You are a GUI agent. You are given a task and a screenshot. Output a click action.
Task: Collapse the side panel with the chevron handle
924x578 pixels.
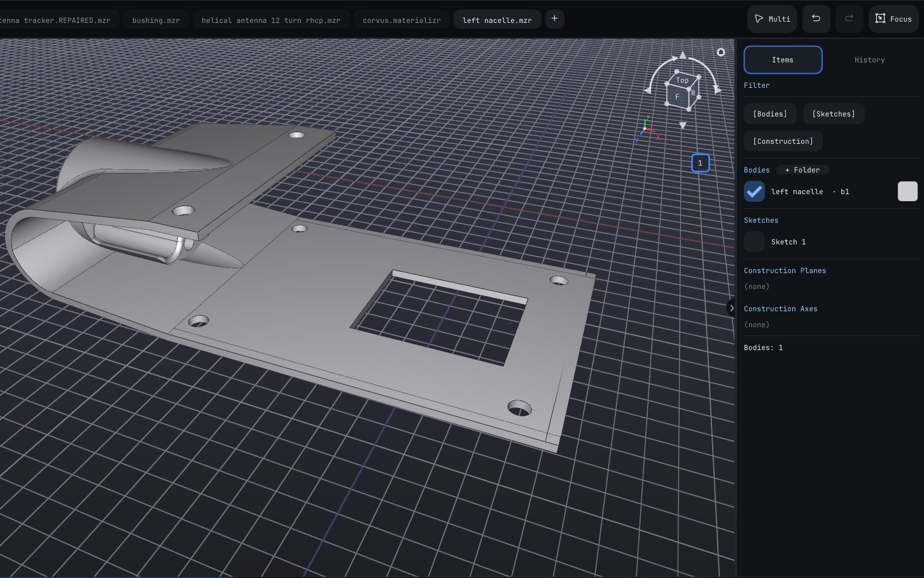(731, 308)
